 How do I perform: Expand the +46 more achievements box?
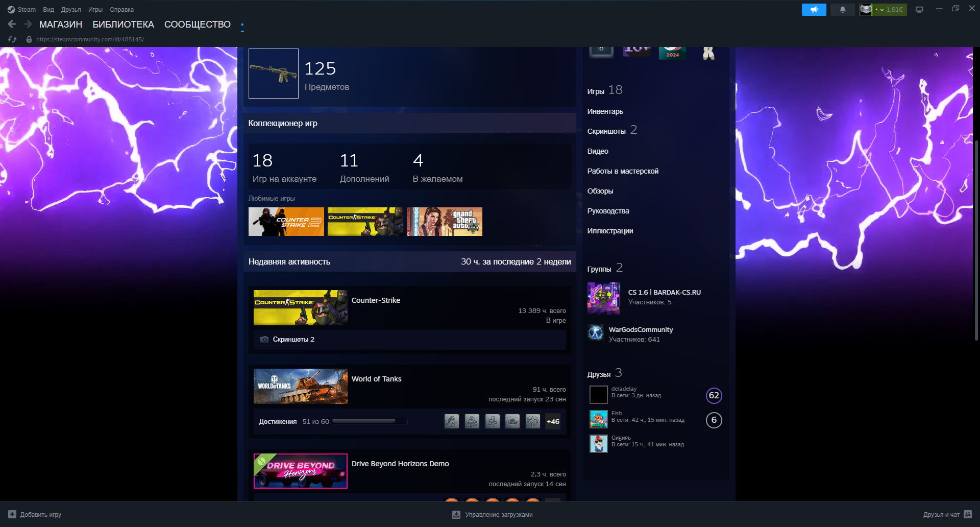[553, 421]
